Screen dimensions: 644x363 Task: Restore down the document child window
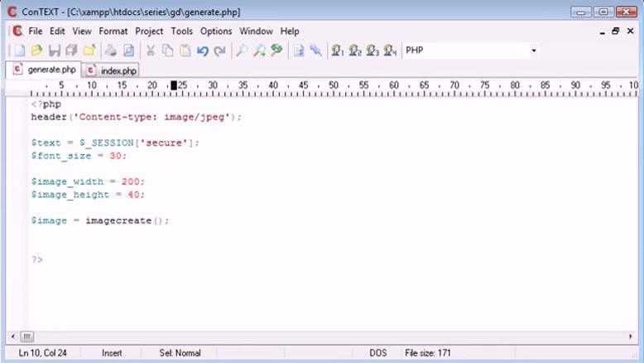coord(615,31)
